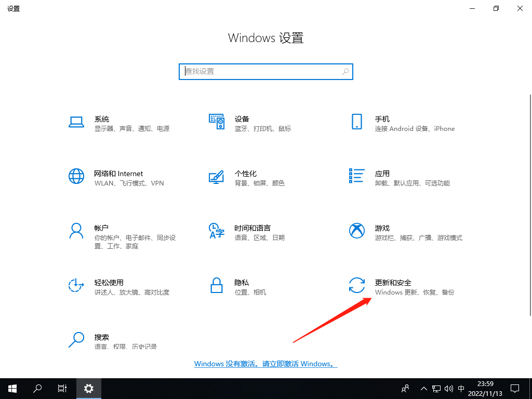Click text 蓝牙、打印机、鼠标
The height and width of the screenshot is (399, 532).
pos(263,129)
